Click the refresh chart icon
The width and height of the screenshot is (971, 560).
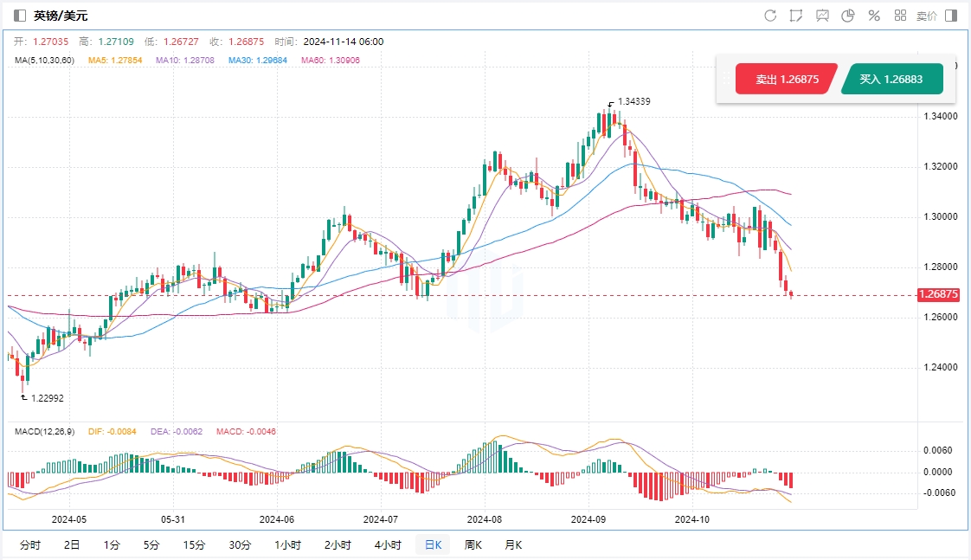pyautogui.click(x=770, y=16)
